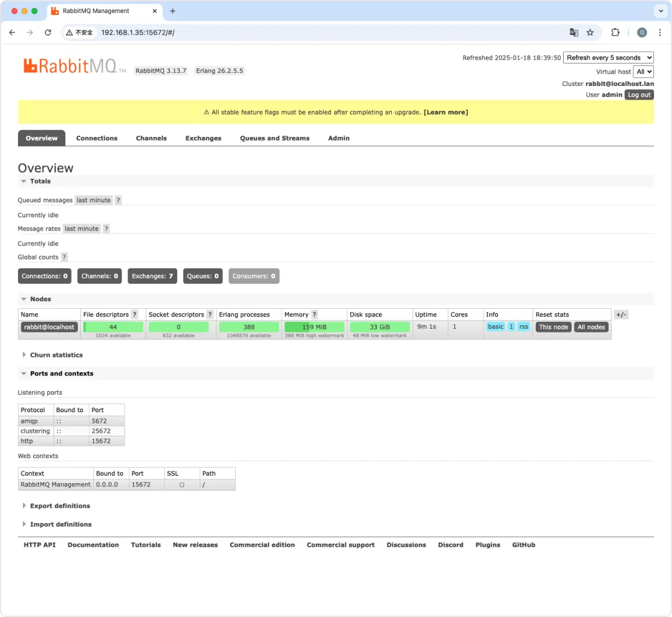Open the Learn more link
672x617 pixels.
446,112
